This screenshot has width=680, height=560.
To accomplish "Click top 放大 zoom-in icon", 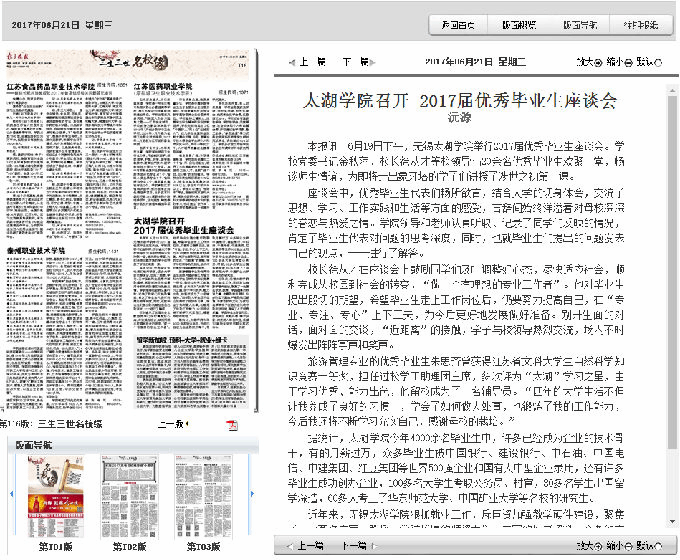I will coord(598,61).
